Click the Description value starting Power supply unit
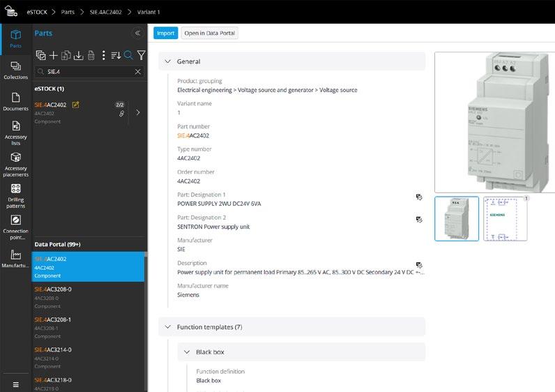Image resolution: width=555 pixels, height=392 pixels. point(301,272)
